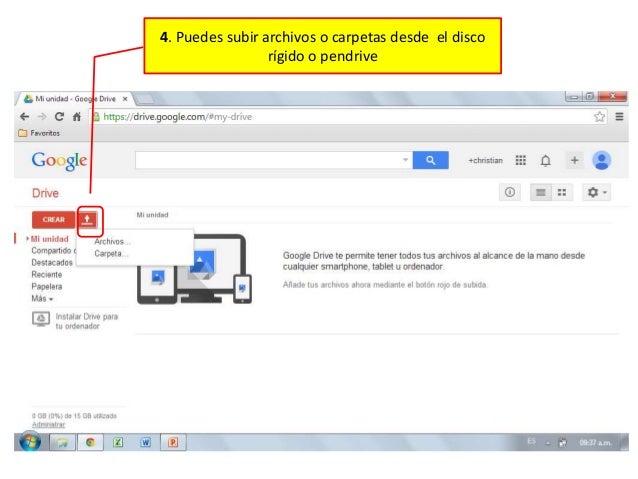
Task: Click the browser back arrow
Action: [24, 116]
